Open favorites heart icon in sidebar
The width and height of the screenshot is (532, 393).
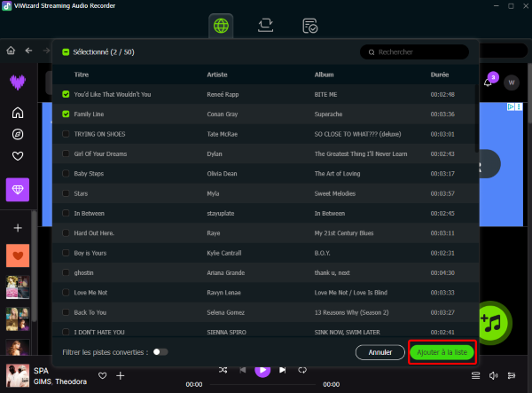pyautogui.click(x=18, y=156)
